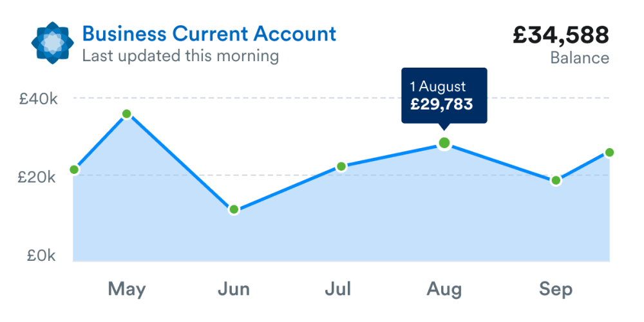Click the highlighted August data point
644x322 pixels.
point(444,143)
